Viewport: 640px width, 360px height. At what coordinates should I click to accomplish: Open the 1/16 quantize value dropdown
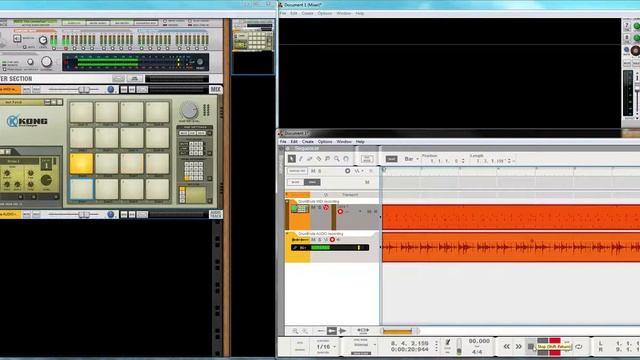tap(326, 347)
